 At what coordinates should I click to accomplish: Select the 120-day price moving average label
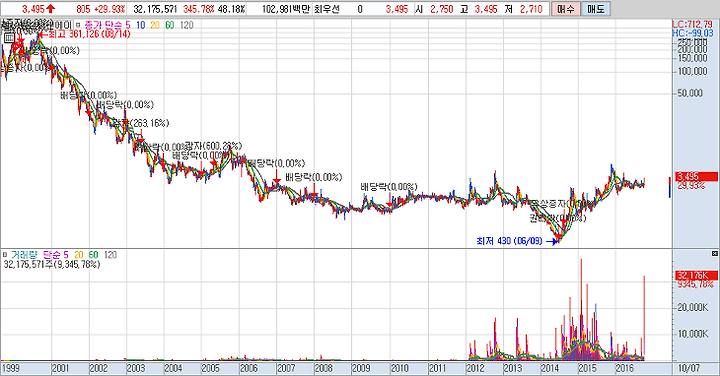point(186,25)
